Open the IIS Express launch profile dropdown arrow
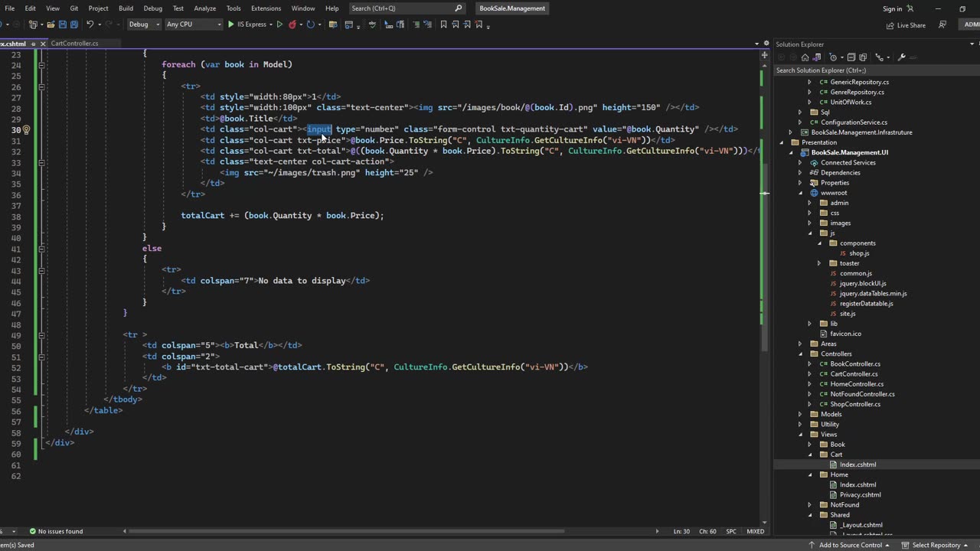Image resolution: width=980 pixels, height=551 pixels. pyautogui.click(x=271, y=24)
